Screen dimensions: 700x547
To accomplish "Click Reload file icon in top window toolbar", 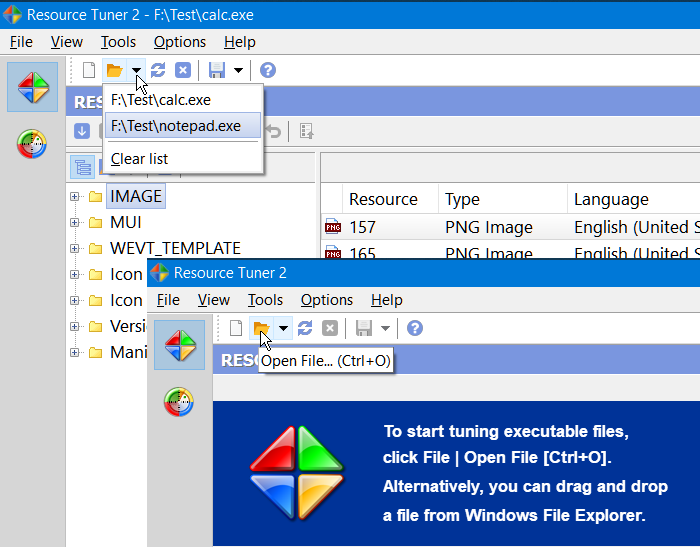I will click(158, 70).
